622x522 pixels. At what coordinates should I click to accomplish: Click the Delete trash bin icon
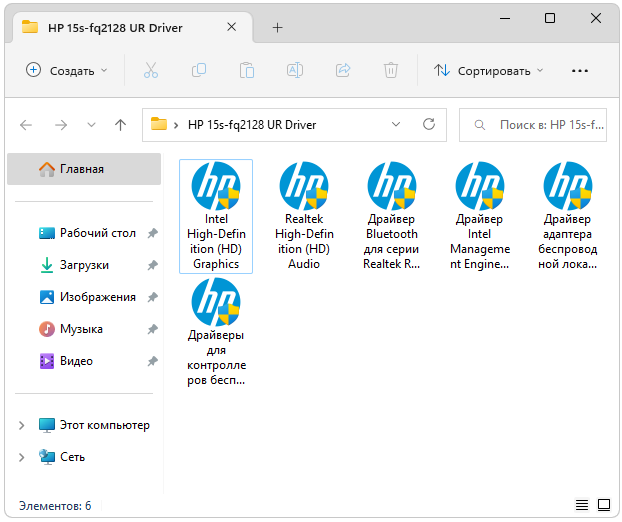tap(391, 71)
